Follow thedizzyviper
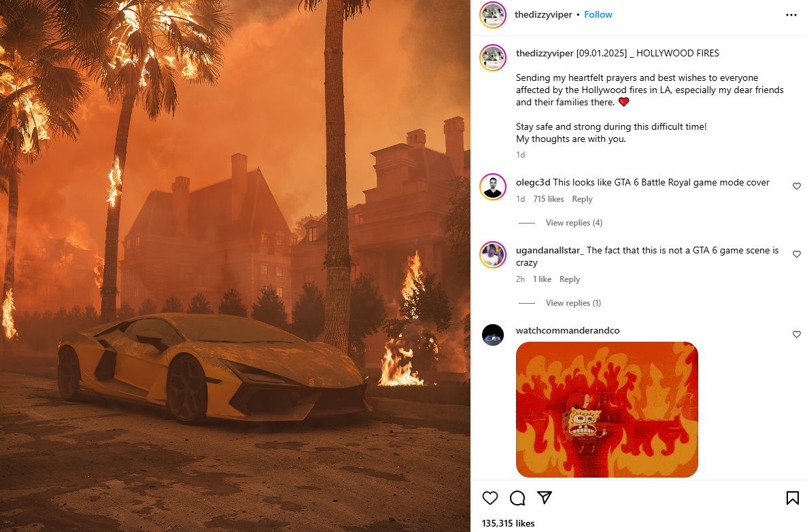807x532 pixels. click(598, 14)
